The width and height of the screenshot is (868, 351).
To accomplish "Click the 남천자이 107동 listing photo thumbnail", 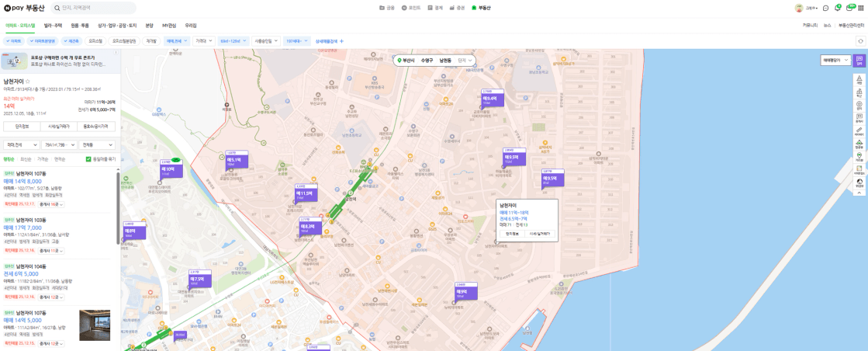I will click(95, 325).
